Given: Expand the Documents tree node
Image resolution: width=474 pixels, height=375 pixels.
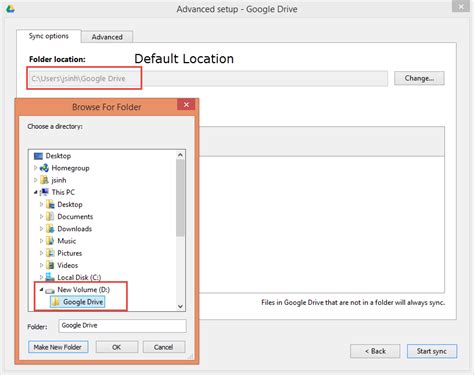Looking at the screenshot, I should 41,217.
